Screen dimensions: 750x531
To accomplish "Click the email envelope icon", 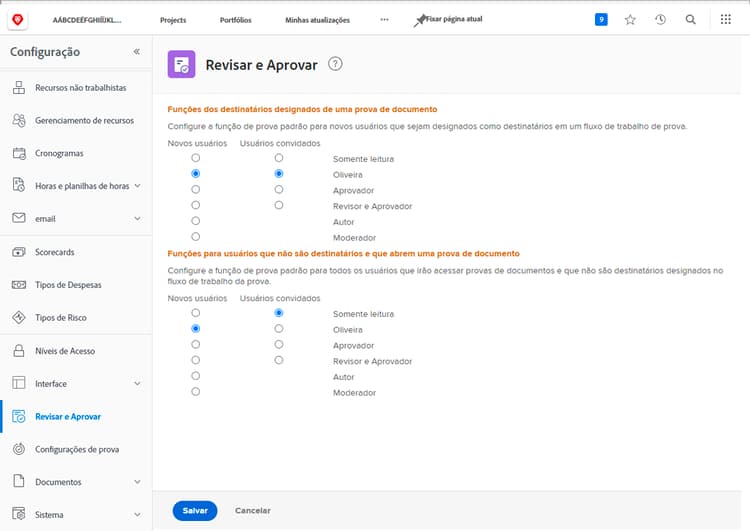I will click(19, 218).
